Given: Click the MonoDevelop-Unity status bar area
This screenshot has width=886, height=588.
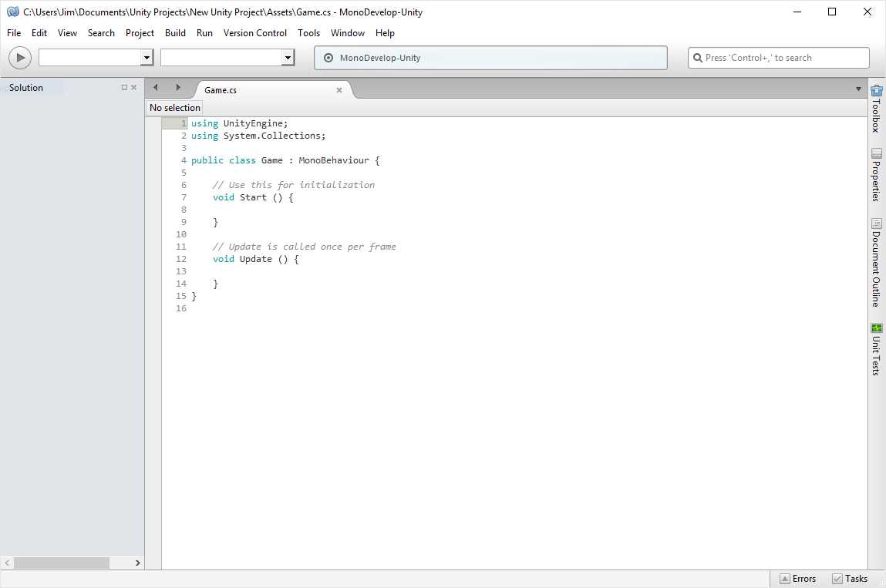Looking at the screenshot, I should point(490,57).
